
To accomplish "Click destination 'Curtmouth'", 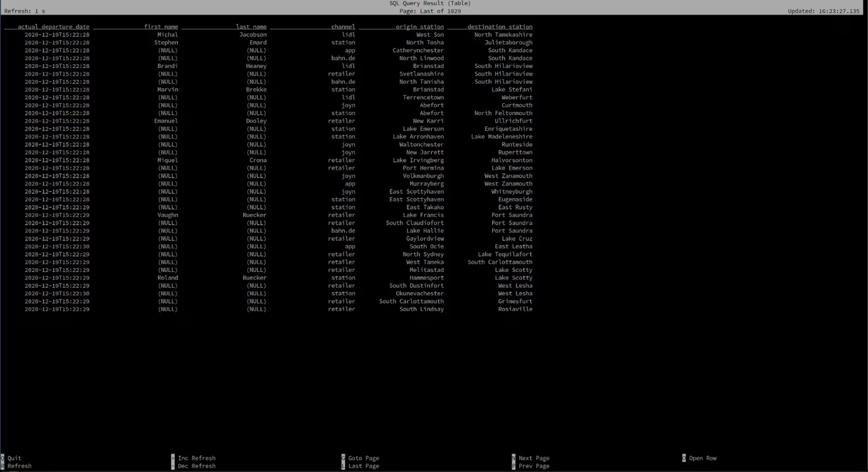I will [x=517, y=105].
